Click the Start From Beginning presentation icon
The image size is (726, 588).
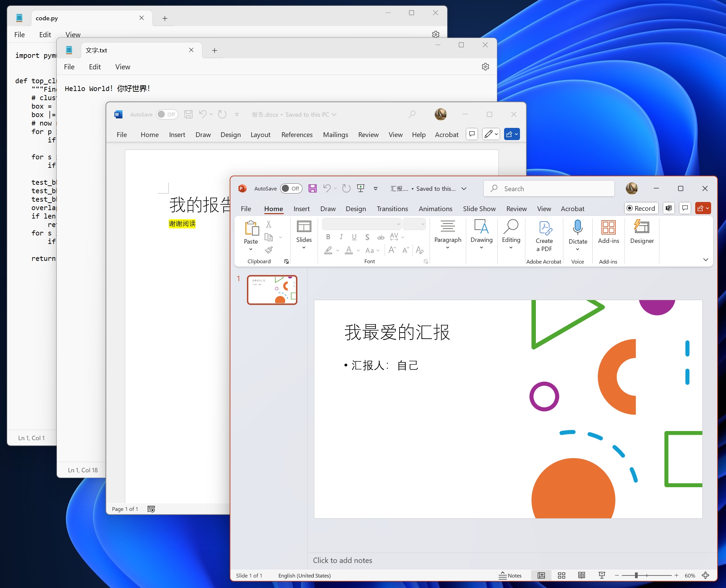(361, 189)
